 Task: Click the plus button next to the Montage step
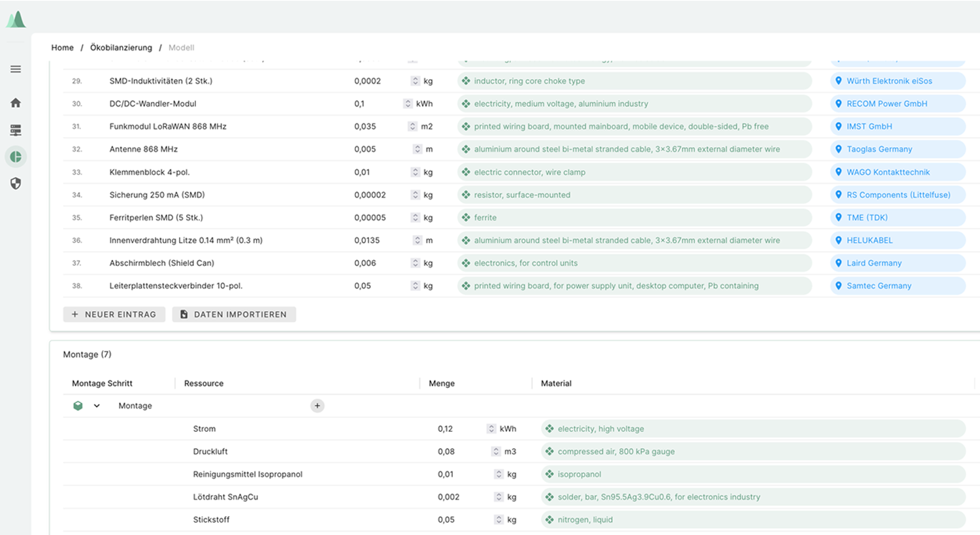click(317, 406)
